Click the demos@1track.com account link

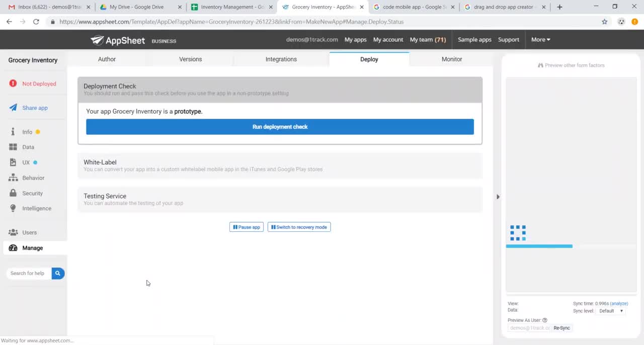tap(312, 40)
